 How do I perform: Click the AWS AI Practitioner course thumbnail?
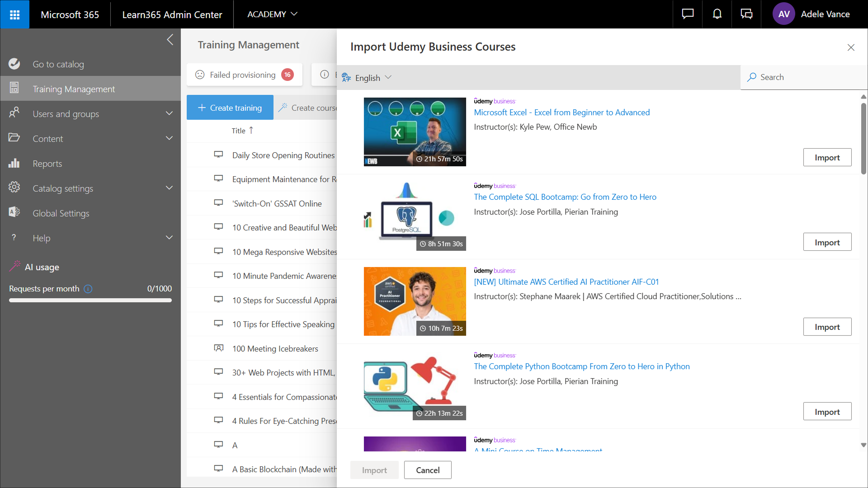click(415, 301)
